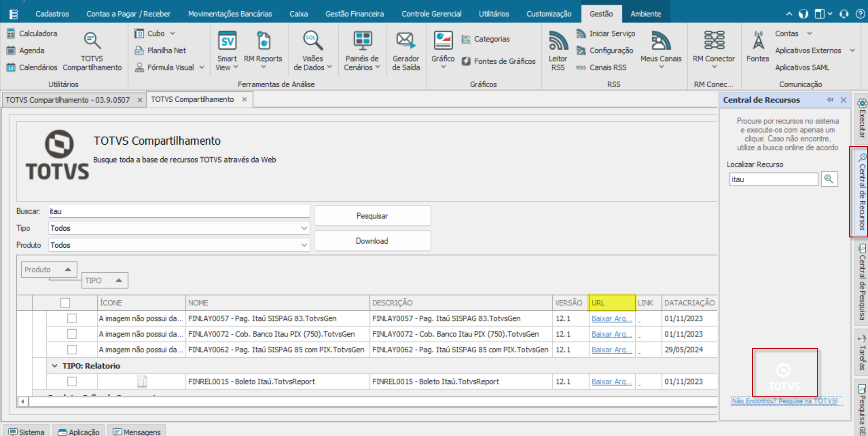Open Categorias in Gráficos group
The width and height of the screenshot is (868, 436).
[485, 39]
